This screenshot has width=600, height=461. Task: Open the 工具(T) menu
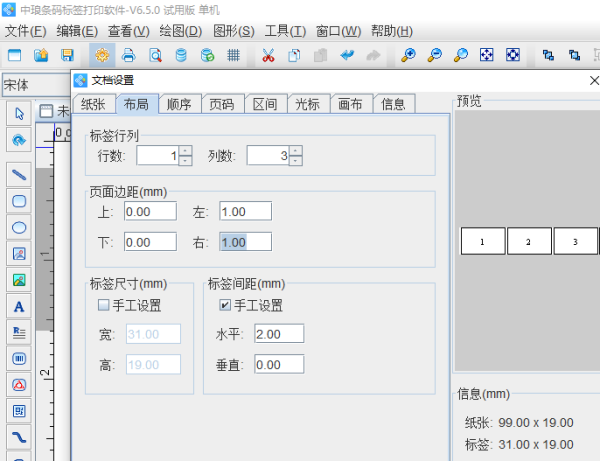coord(285,31)
